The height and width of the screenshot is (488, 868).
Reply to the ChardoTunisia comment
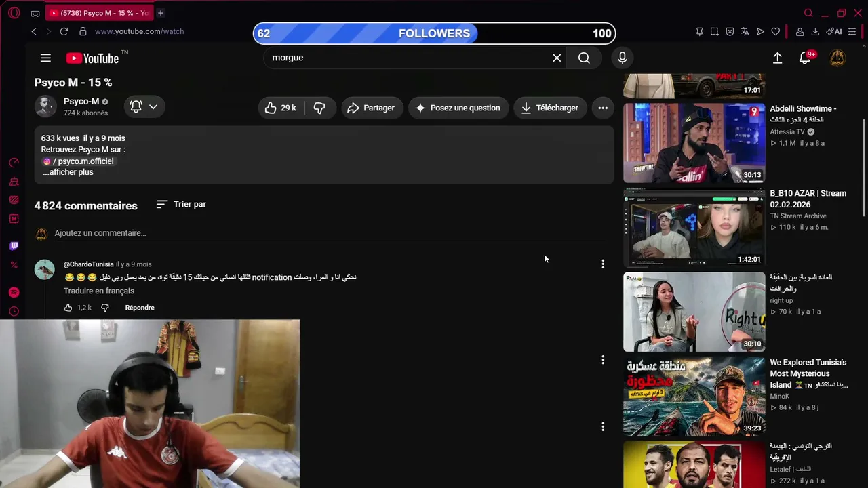pyautogui.click(x=140, y=308)
